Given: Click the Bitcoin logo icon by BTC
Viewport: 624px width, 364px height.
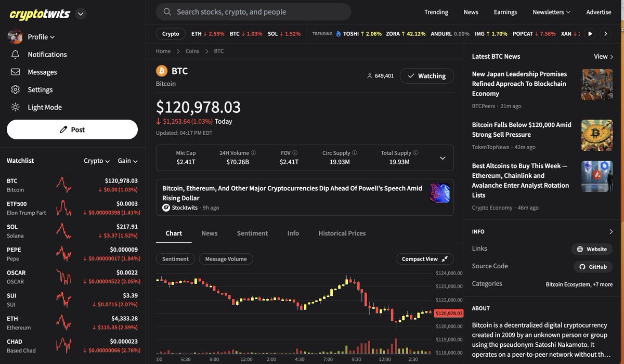Looking at the screenshot, I should (x=162, y=71).
